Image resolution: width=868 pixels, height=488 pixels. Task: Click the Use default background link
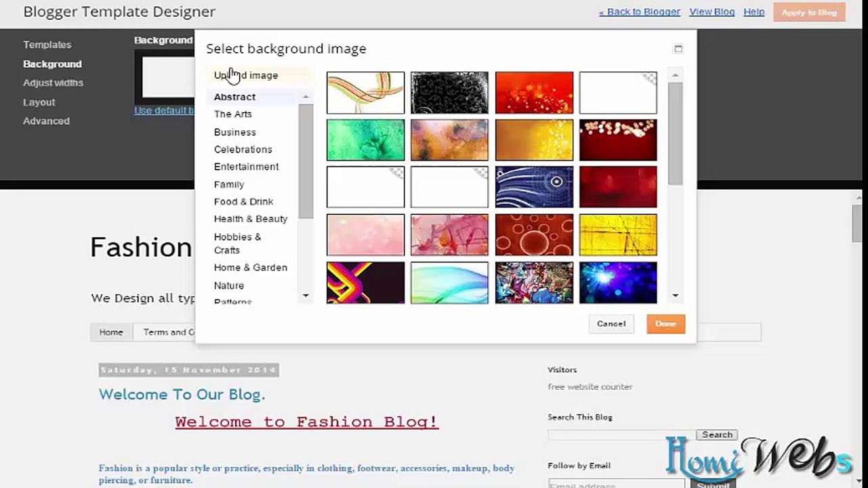pyautogui.click(x=165, y=110)
